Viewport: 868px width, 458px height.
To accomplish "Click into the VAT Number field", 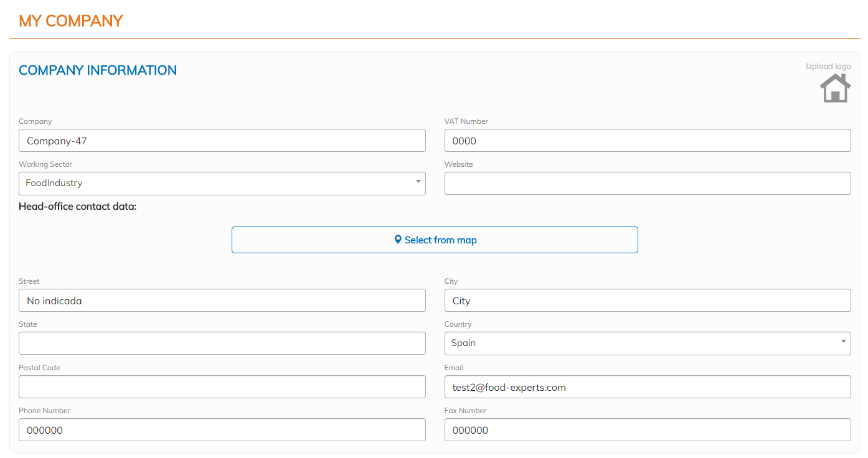I will coord(647,141).
